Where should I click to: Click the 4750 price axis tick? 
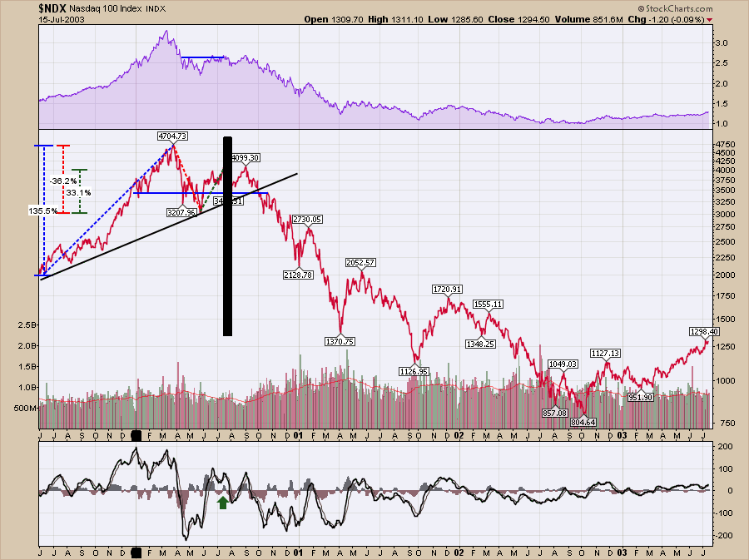pos(724,144)
